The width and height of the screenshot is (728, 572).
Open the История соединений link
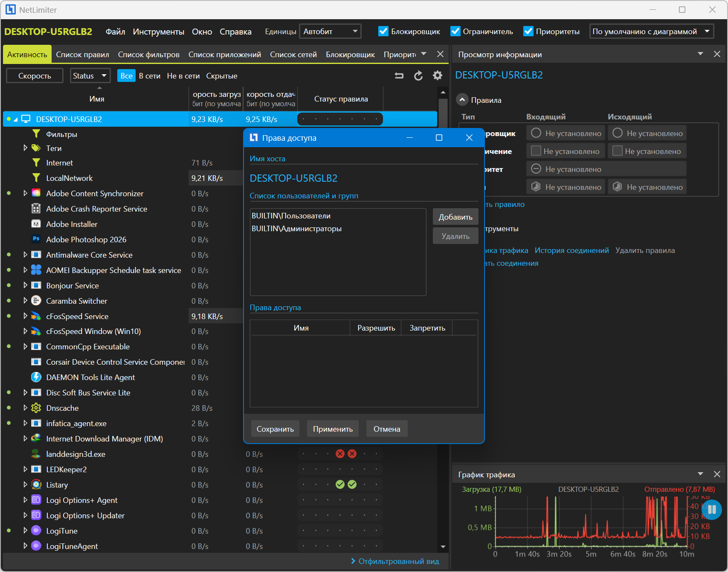[x=571, y=250]
